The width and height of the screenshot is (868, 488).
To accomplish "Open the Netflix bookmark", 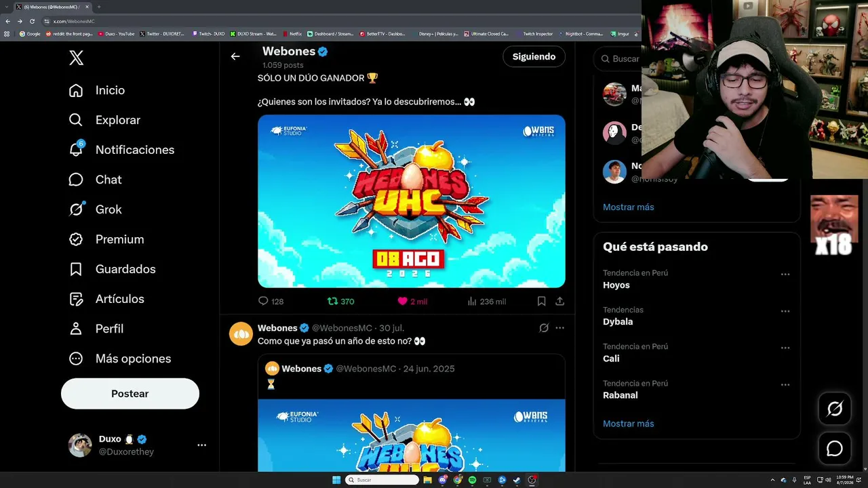I will click(x=292, y=34).
